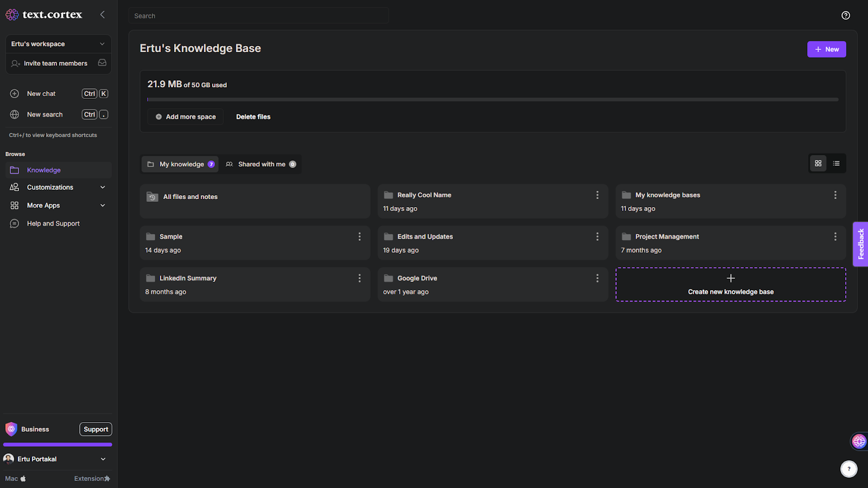Select the My knowledge tab
Screen dimensions: 868x488
coord(181,164)
